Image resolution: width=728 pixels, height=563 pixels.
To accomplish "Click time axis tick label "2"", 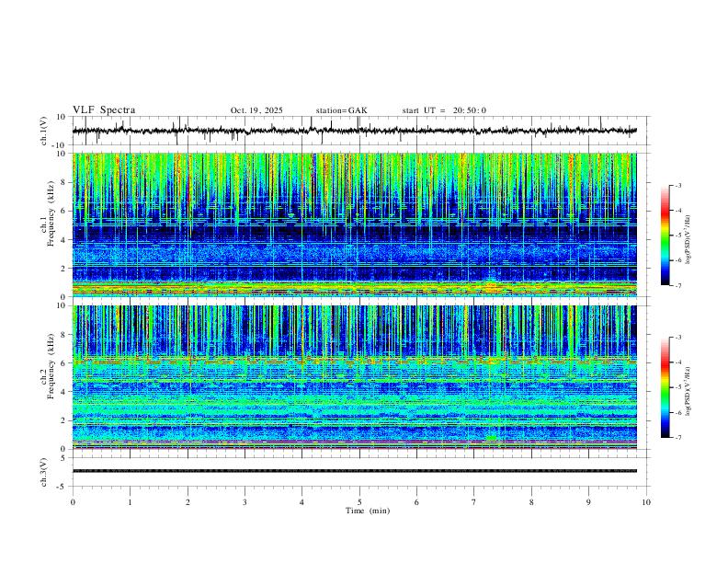I will 188,502.
